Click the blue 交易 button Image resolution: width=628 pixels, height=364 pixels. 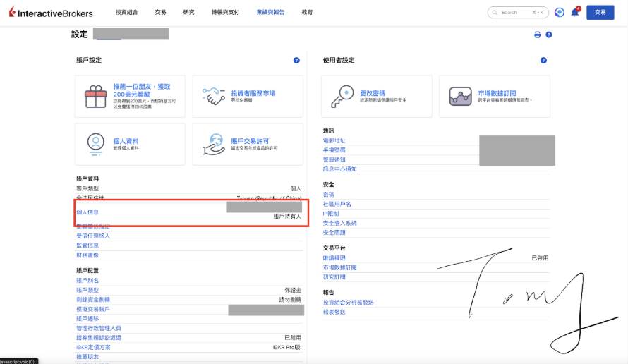(x=600, y=13)
